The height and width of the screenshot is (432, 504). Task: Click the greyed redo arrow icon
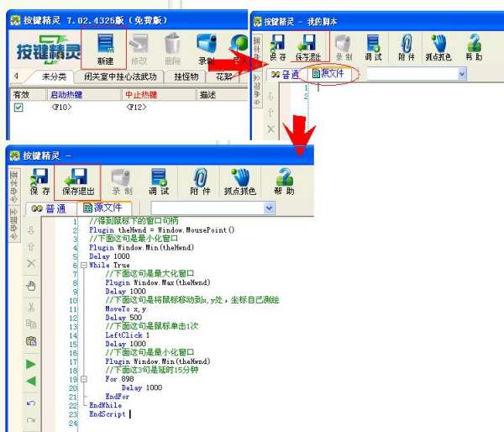coord(31,420)
